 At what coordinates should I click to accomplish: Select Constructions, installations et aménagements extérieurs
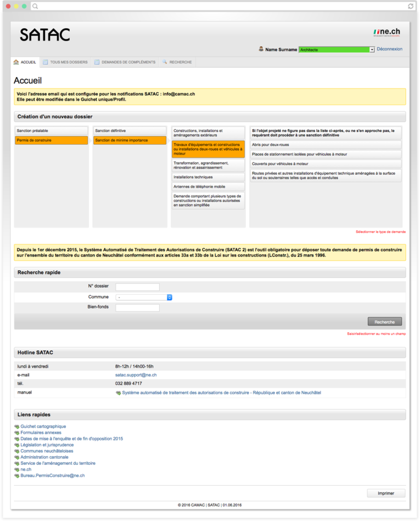208,133
